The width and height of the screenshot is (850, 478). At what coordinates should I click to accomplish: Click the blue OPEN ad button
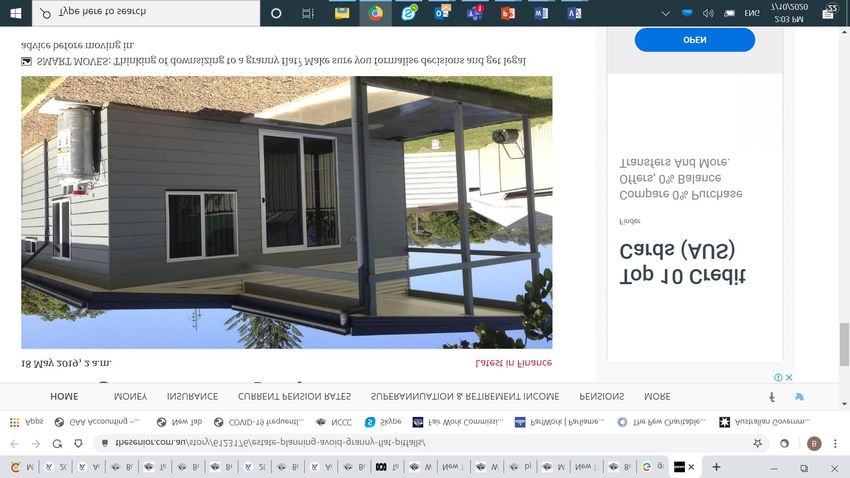pyautogui.click(x=694, y=40)
